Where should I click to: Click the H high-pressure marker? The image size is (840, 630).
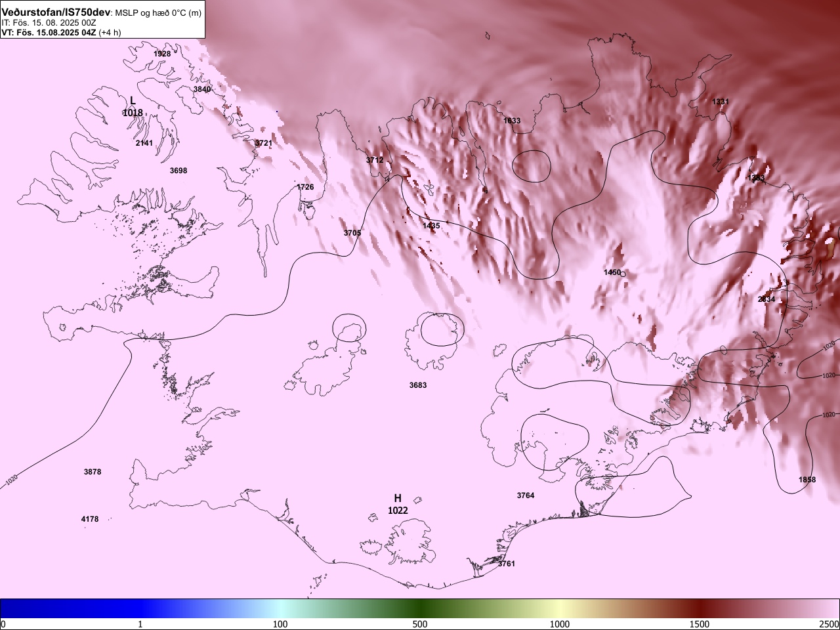(x=398, y=498)
